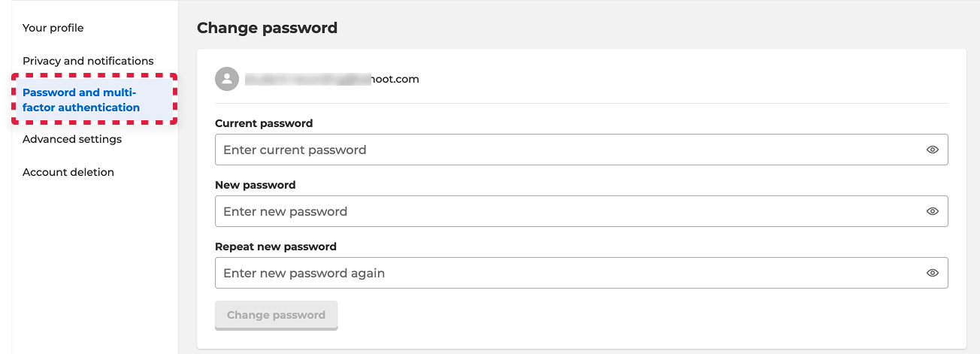Open Advanced settings in sidebar
Image resolution: width=980 pixels, height=354 pixels.
coord(72,139)
